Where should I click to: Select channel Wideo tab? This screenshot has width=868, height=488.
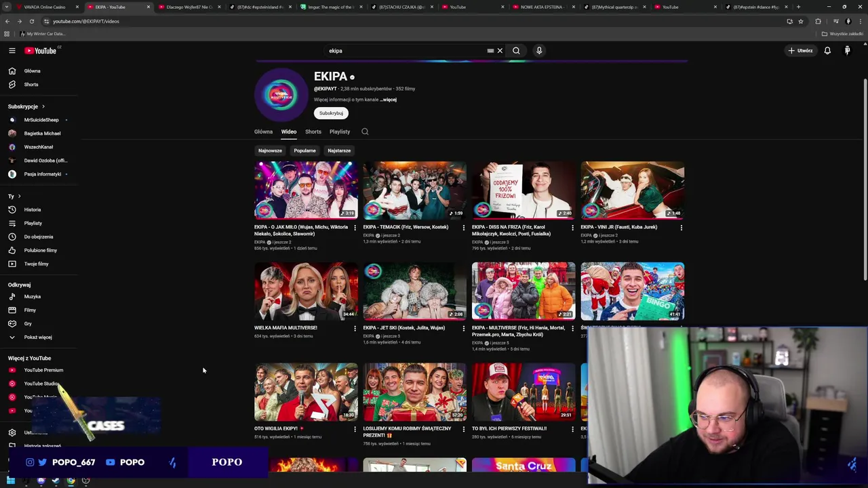coord(289,131)
